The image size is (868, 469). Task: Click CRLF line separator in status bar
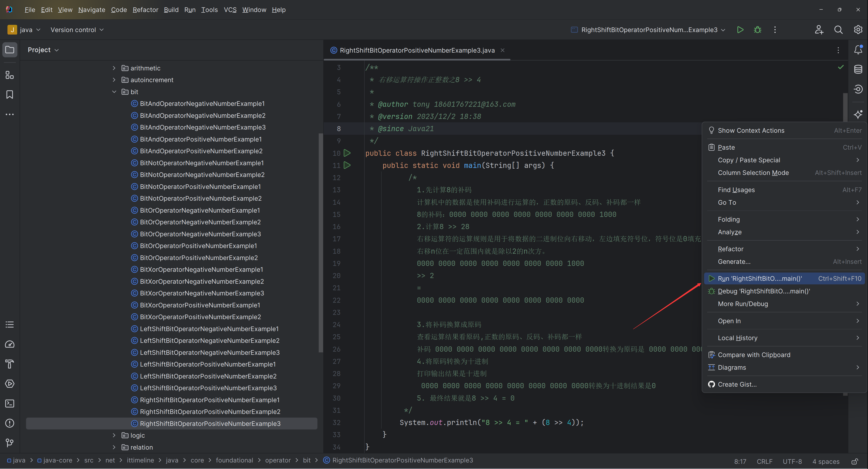click(764, 461)
